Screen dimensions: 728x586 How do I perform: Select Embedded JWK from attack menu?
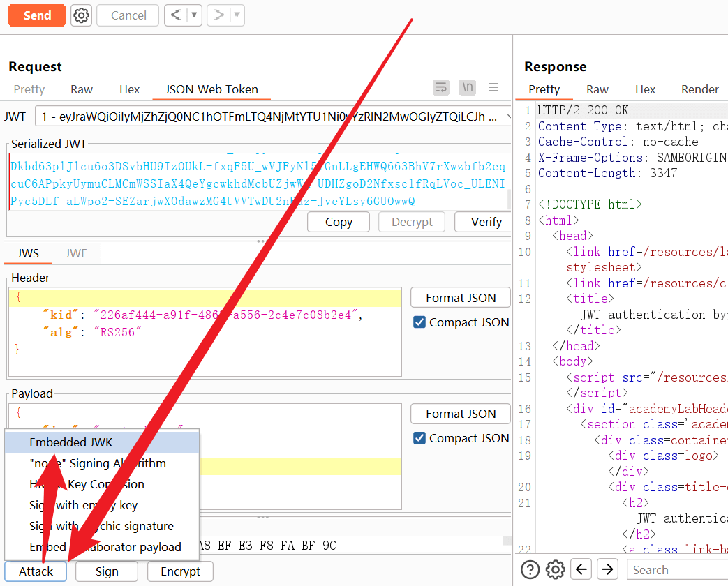[x=71, y=442]
